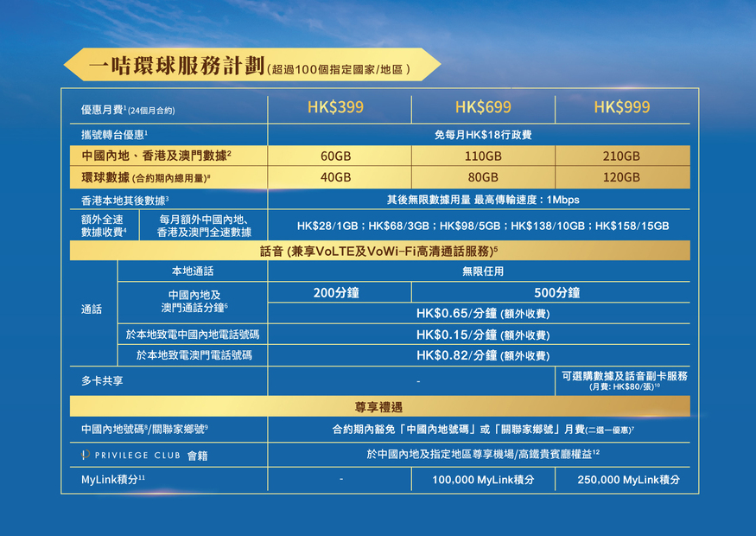
Task: Click the 200分鐘 call minutes cell
Action: point(336,293)
